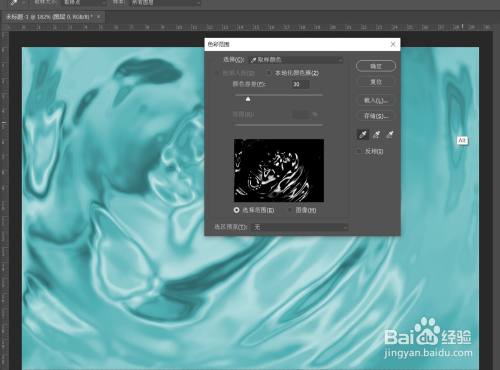Viewport: 500px width, 370px height.
Task: Close the 色彩范围 dialog
Action: [393, 44]
